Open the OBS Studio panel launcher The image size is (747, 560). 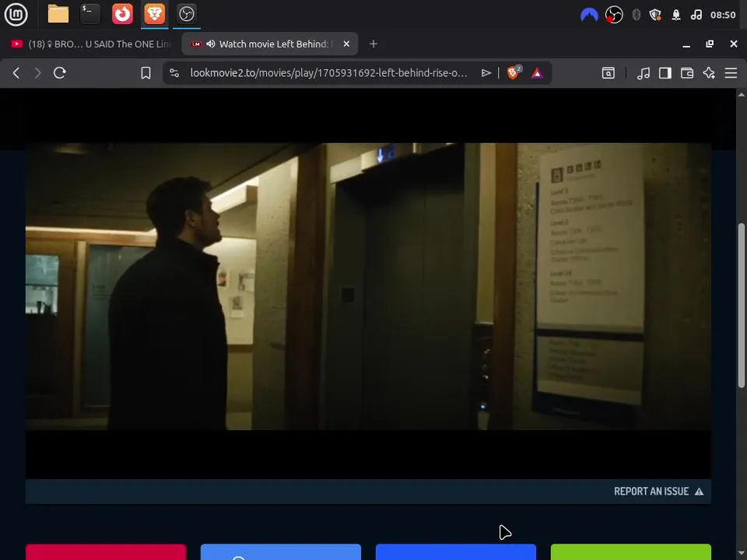(186, 14)
